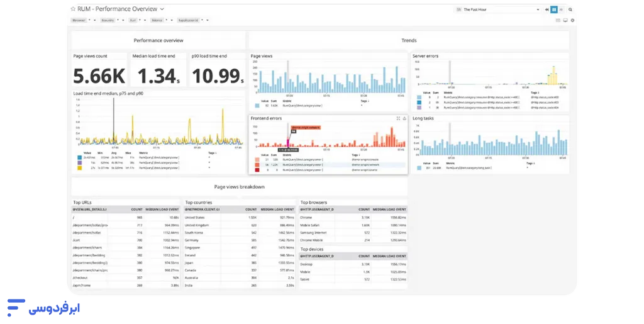Click the blue swatch in Load time legend

79,158
